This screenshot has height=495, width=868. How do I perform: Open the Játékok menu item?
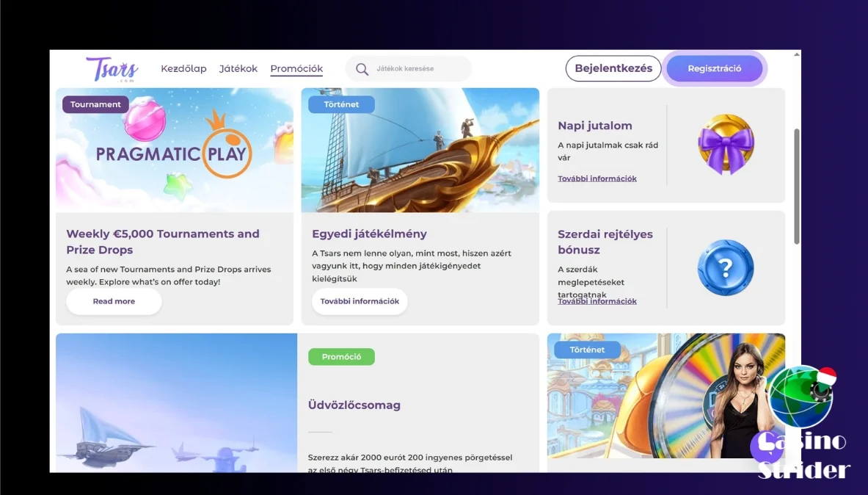click(238, 69)
